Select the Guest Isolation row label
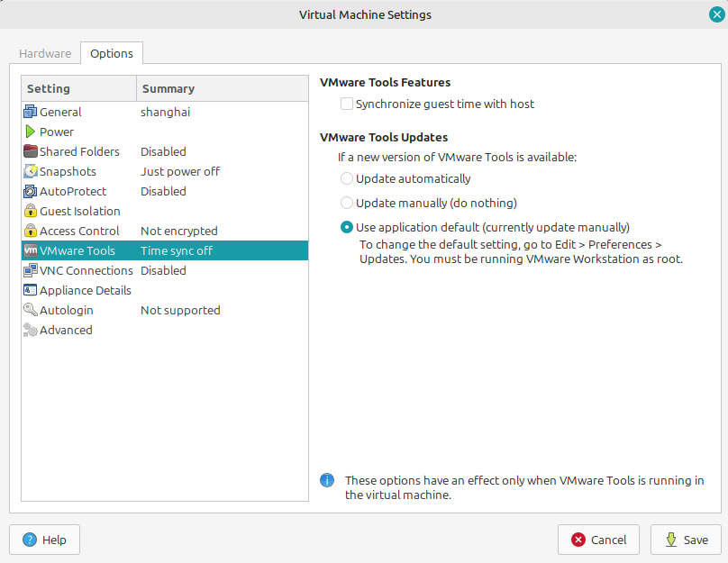 click(x=80, y=211)
